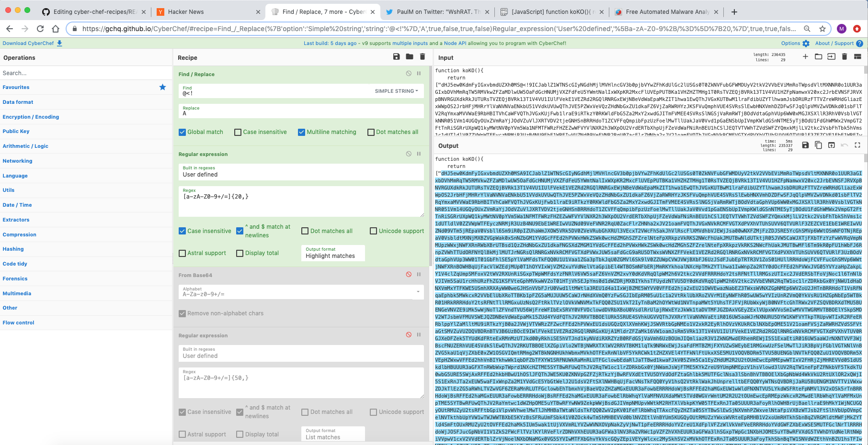
Task: Click the operations Search field
Action: (x=85, y=73)
